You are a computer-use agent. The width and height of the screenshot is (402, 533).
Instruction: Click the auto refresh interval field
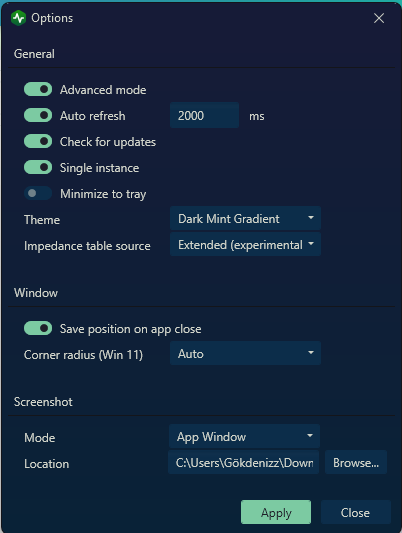205,115
